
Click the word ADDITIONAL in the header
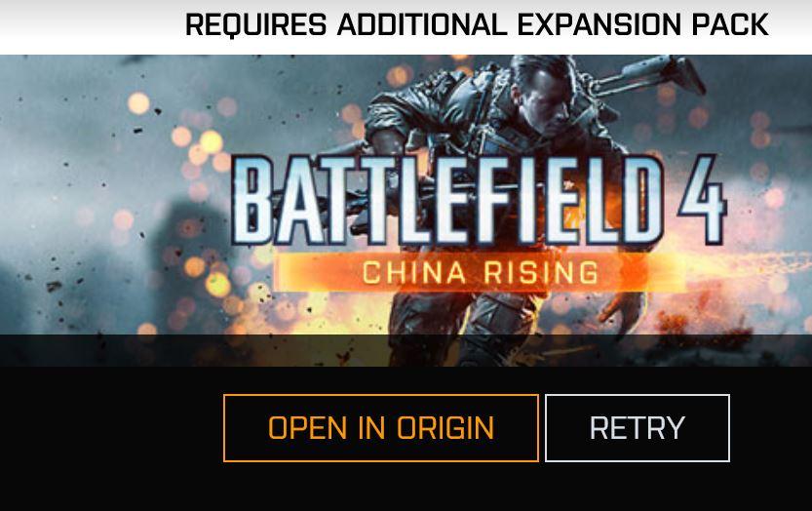tap(422, 24)
